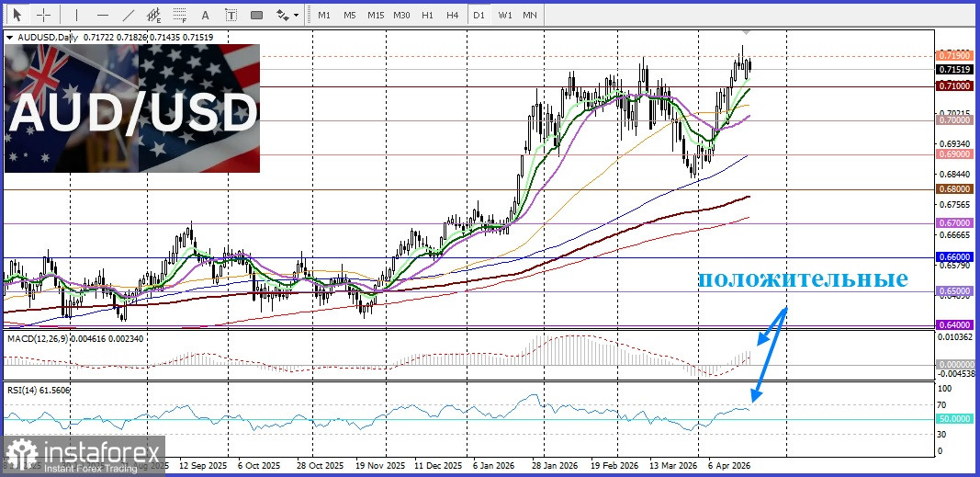Select the vertical line drawing tool
This screenshot has height=477, width=980.
[x=76, y=15]
